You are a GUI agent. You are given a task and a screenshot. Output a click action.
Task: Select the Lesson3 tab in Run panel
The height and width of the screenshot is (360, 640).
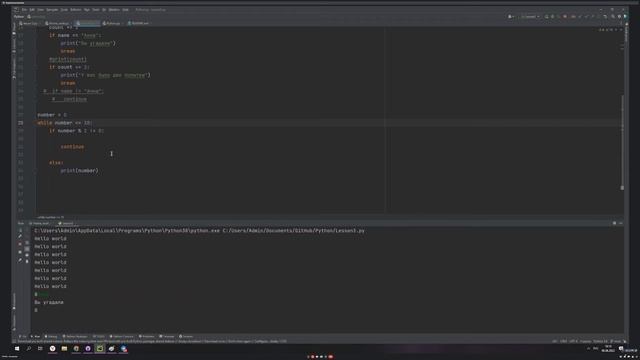[x=66, y=223]
